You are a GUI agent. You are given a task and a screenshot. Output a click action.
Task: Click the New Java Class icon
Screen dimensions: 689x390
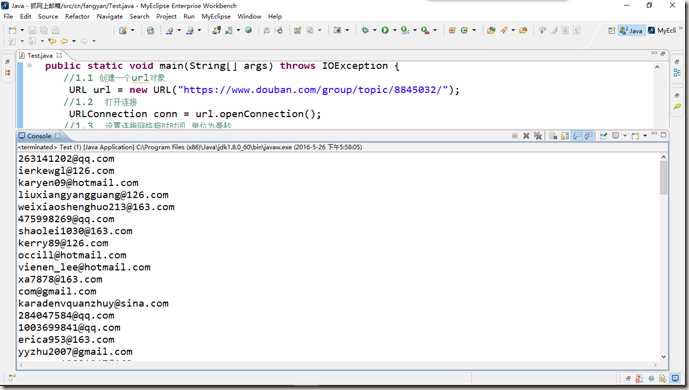pyautogui.click(x=464, y=30)
